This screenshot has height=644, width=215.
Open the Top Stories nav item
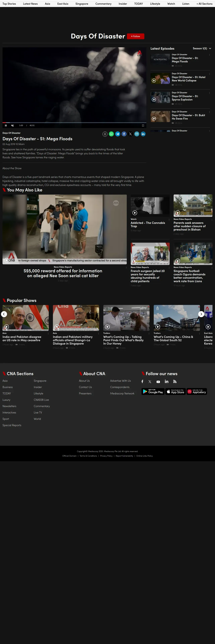(9, 4)
